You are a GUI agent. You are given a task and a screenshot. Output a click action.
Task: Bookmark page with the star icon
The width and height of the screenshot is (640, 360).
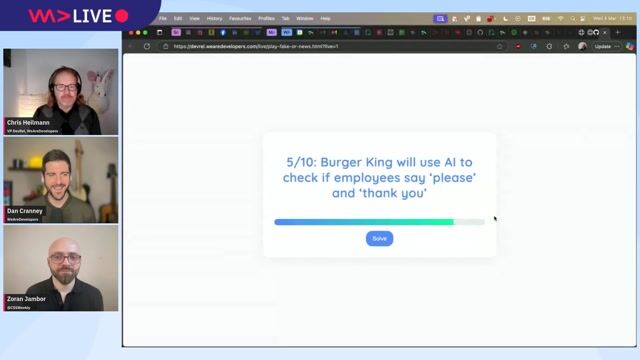(500, 47)
